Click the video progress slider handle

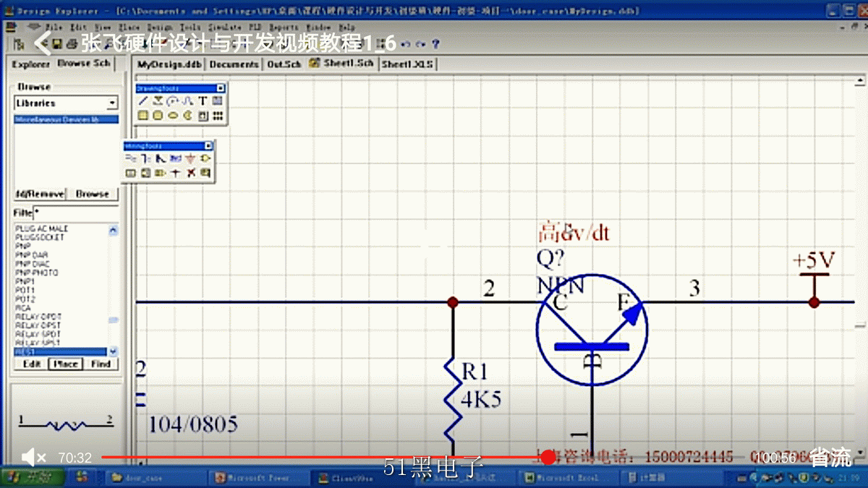coord(548,457)
